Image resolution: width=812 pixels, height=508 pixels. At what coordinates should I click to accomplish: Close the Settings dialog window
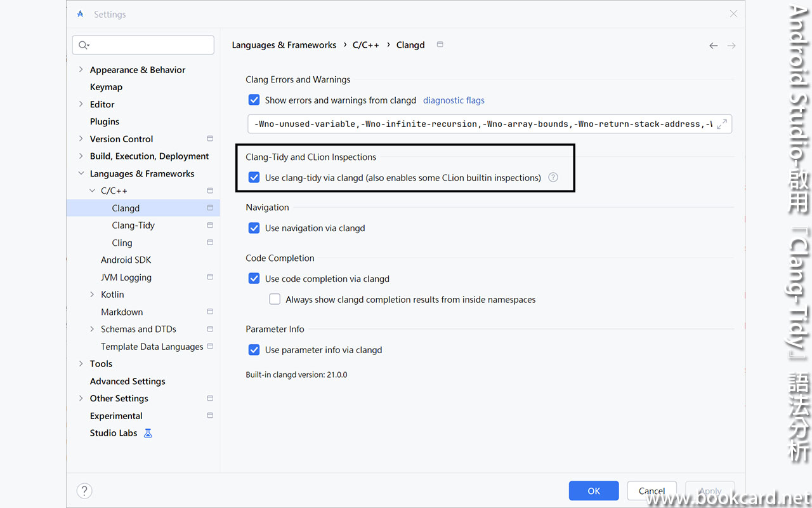(x=733, y=14)
